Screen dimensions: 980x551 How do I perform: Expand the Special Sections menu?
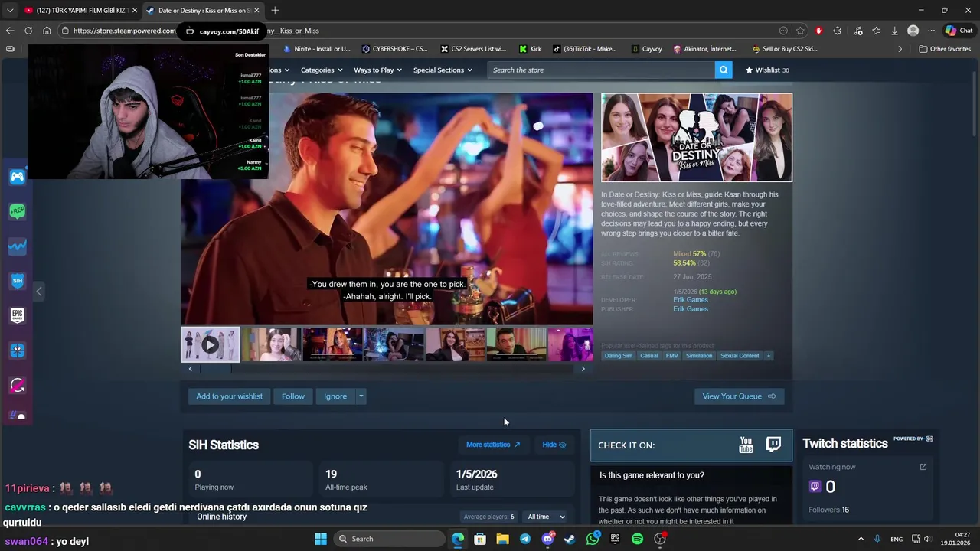click(x=443, y=70)
